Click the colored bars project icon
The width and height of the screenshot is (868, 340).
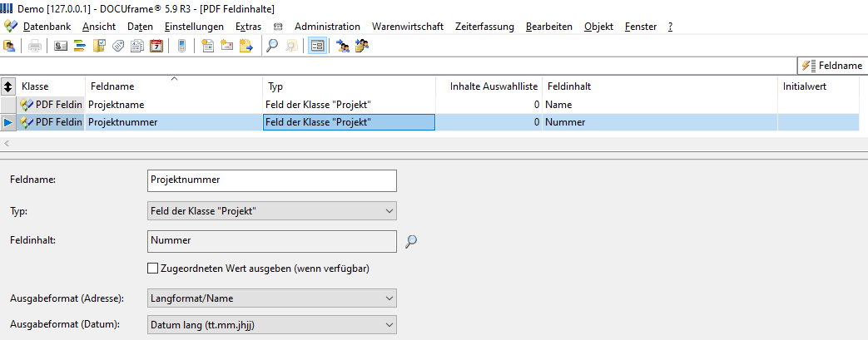tap(80, 46)
